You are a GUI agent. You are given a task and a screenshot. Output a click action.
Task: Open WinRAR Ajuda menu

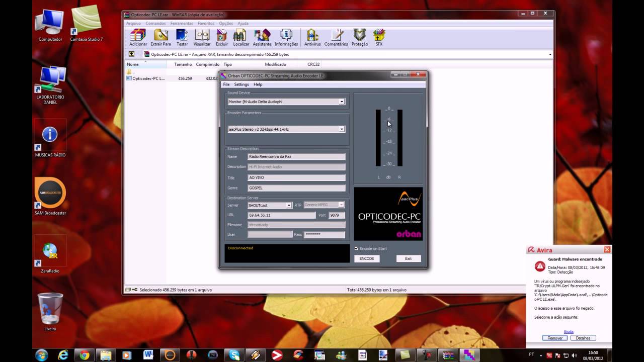click(243, 23)
